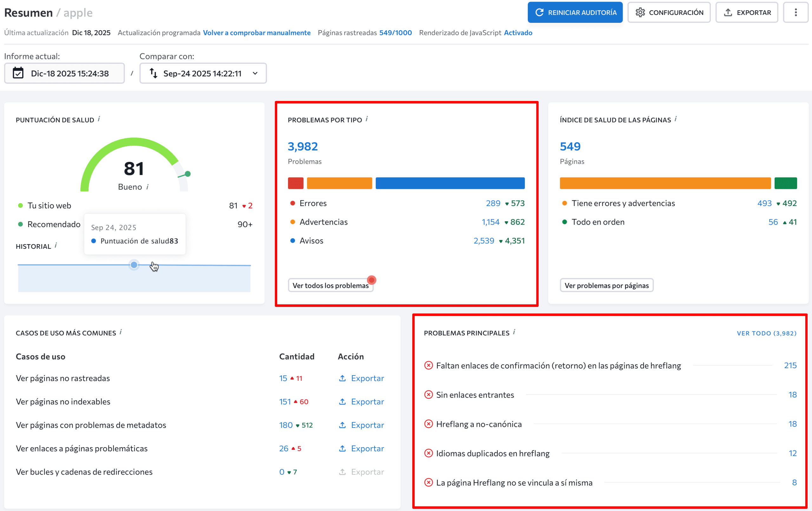Click the top Exportar button
The image size is (812, 511).
pos(747,12)
